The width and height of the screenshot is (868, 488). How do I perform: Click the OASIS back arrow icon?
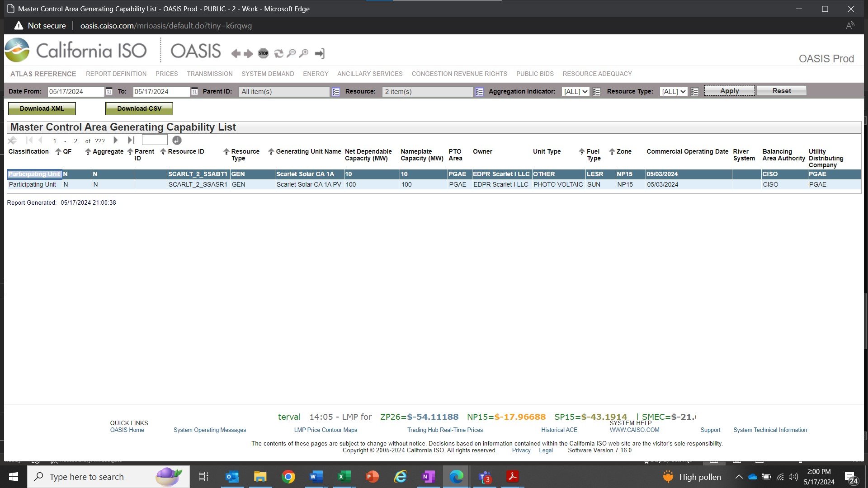coord(236,54)
